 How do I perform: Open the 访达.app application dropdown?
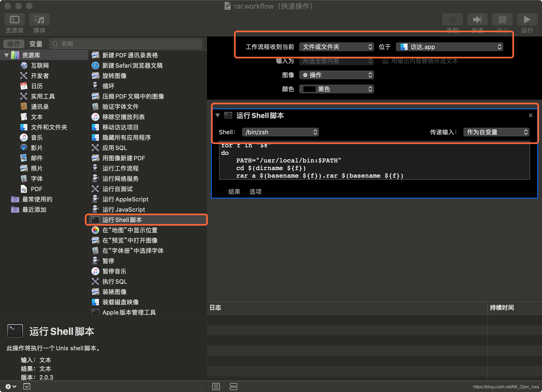(449, 47)
